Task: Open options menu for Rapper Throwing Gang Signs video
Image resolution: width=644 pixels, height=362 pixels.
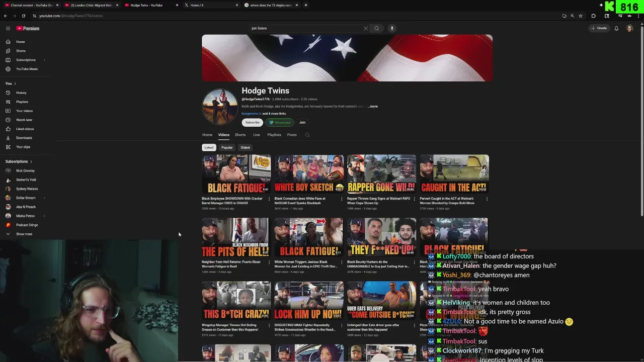Action: pyautogui.click(x=414, y=199)
